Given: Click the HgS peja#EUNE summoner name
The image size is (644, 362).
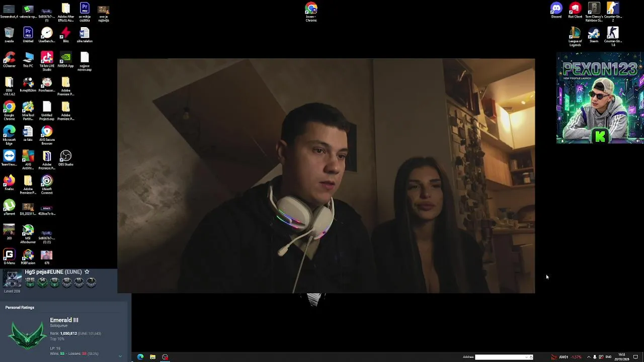Looking at the screenshot, I should click(x=53, y=271).
